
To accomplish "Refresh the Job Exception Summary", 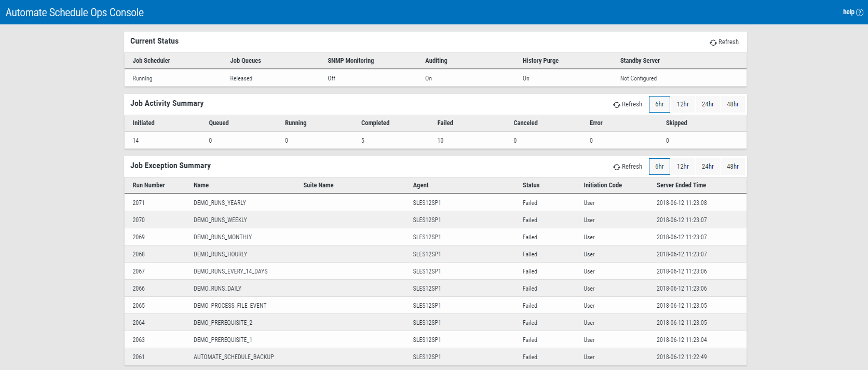I will tap(628, 167).
